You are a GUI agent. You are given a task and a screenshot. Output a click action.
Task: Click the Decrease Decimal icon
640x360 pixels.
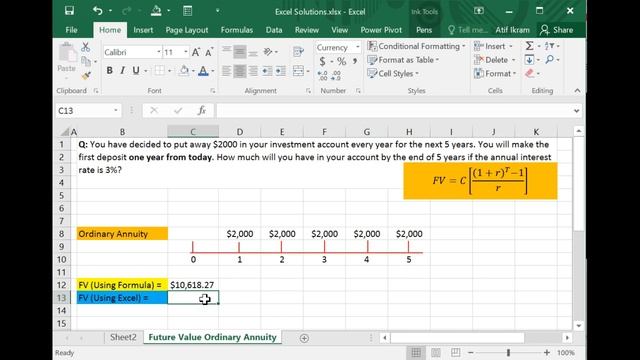click(336, 75)
